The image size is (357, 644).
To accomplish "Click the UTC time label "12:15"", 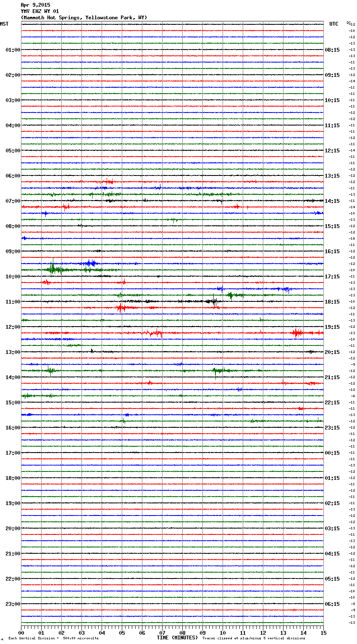I will pos(332,151).
